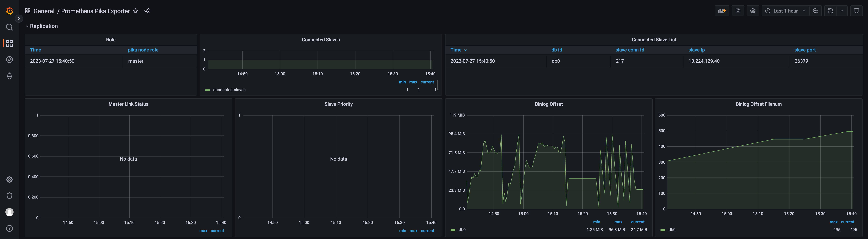Click the 10.224.129.40 slave ip cell

tap(736, 61)
